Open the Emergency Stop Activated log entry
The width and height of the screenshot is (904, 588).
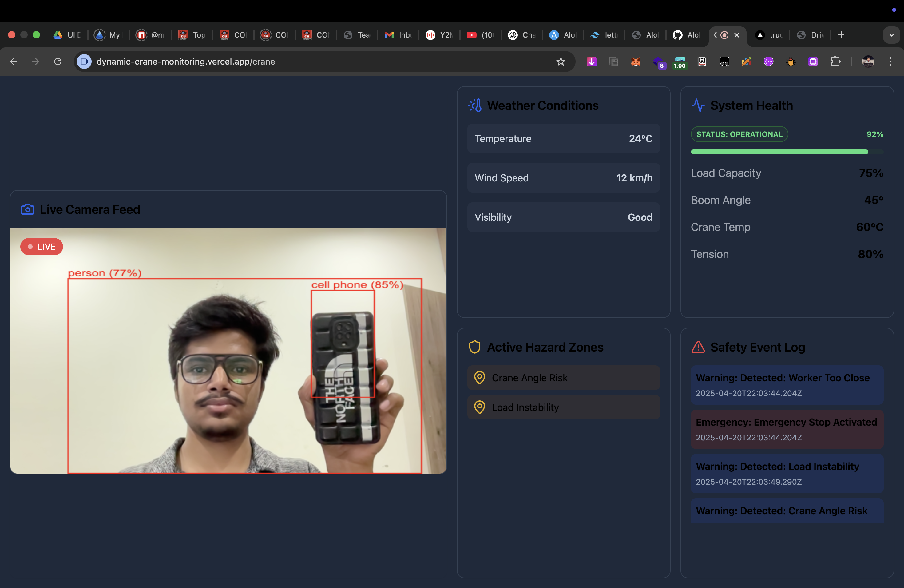pos(787,429)
